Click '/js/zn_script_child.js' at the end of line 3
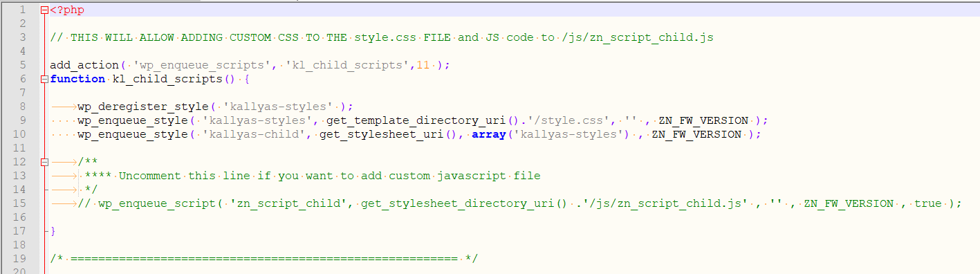Screen dimensions: 980x274 (x=638, y=37)
